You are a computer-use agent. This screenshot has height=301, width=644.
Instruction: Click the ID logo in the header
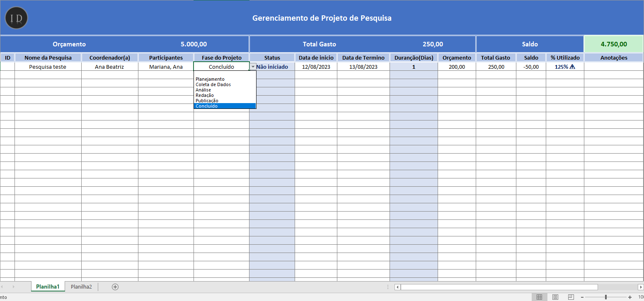click(17, 18)
